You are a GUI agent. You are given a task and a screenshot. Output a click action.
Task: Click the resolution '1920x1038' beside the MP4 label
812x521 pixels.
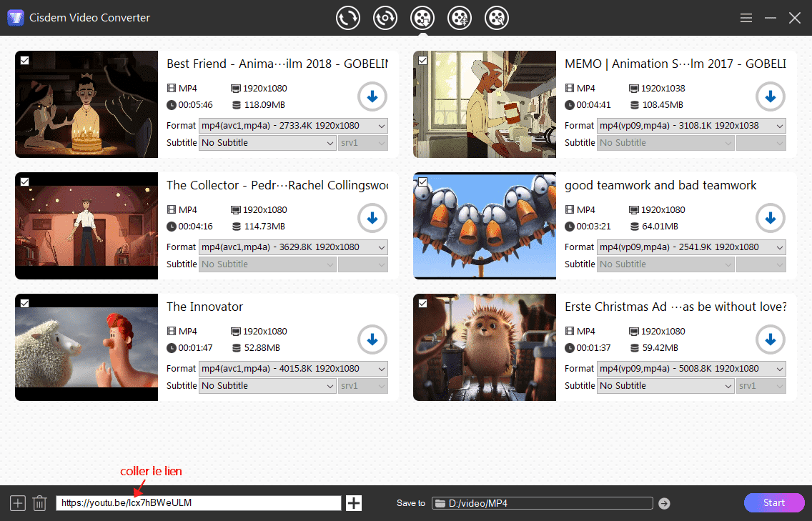click(663, 89)
